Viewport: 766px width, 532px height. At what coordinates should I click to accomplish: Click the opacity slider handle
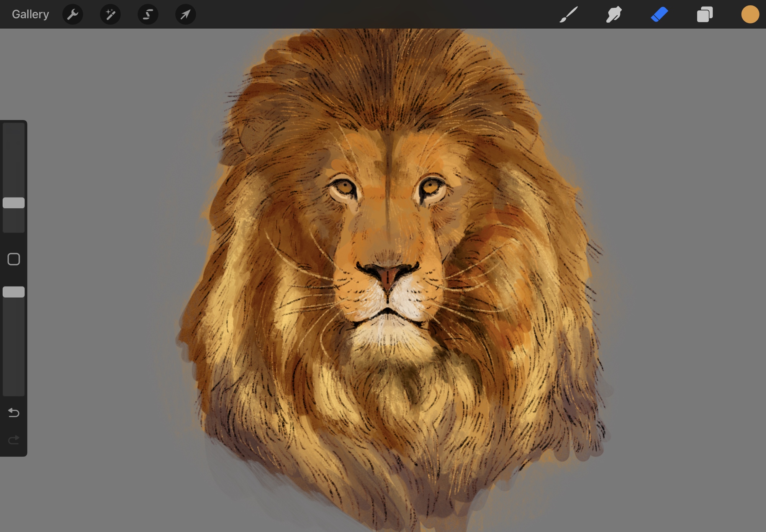coord(14,292)
